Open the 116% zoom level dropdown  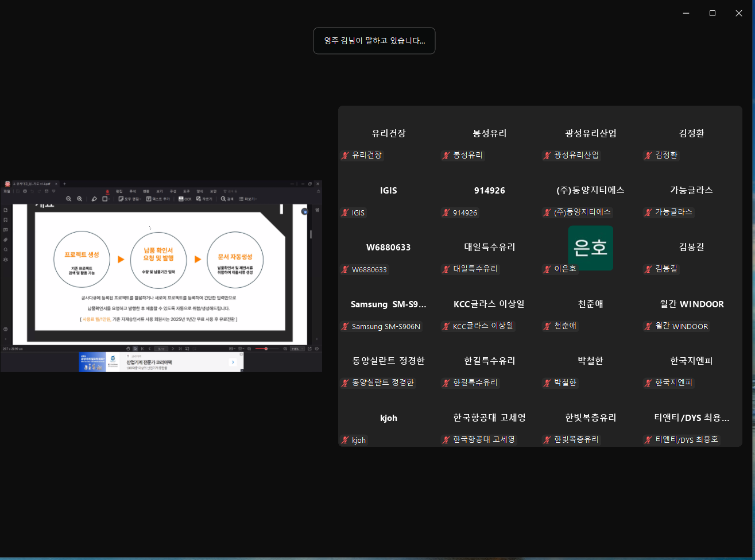297,349
